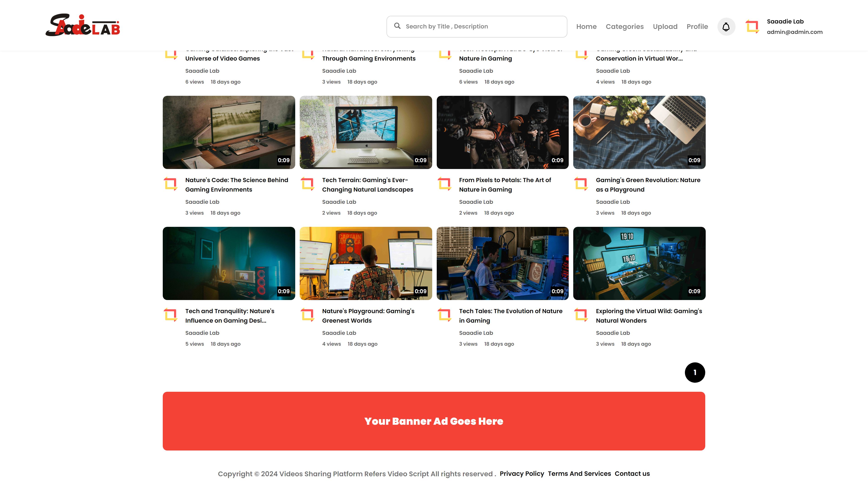Click channel icon beside Tech Terrain video
The height and width of the screenshot is (488, 868).
tap(307, 184)
